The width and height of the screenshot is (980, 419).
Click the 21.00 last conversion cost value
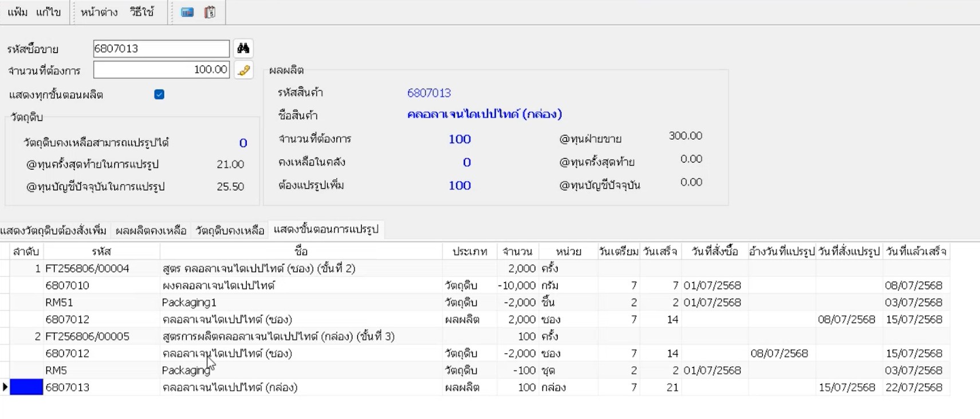pyautogui.click(x=230, y=165)
